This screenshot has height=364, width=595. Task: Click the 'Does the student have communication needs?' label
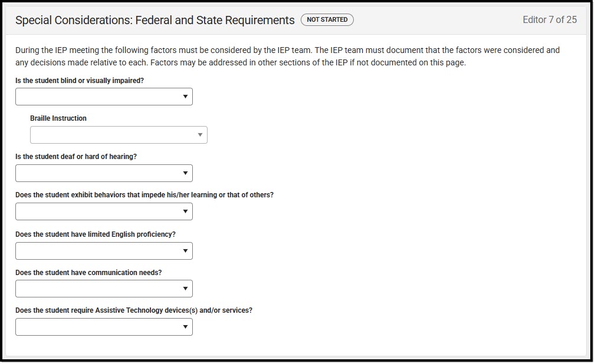(x=88, y=273)
